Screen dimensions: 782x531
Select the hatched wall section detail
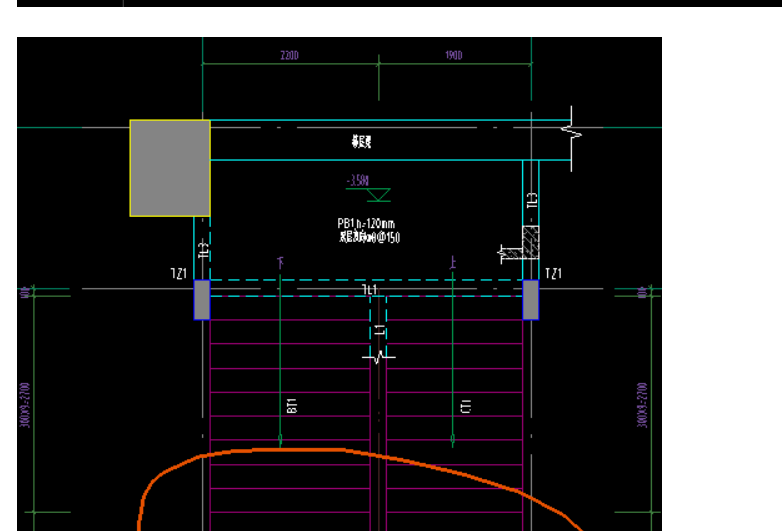click(519, 243)
